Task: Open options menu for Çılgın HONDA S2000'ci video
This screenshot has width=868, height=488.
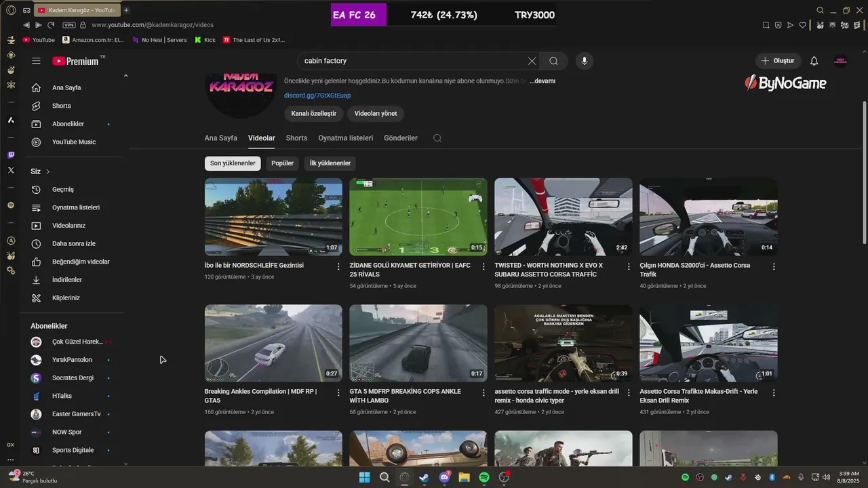Action: pos(774,267)
